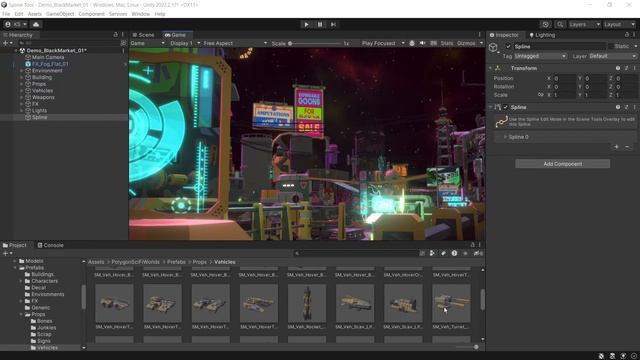Toggle Game view audio mute icon

[422, 43]
